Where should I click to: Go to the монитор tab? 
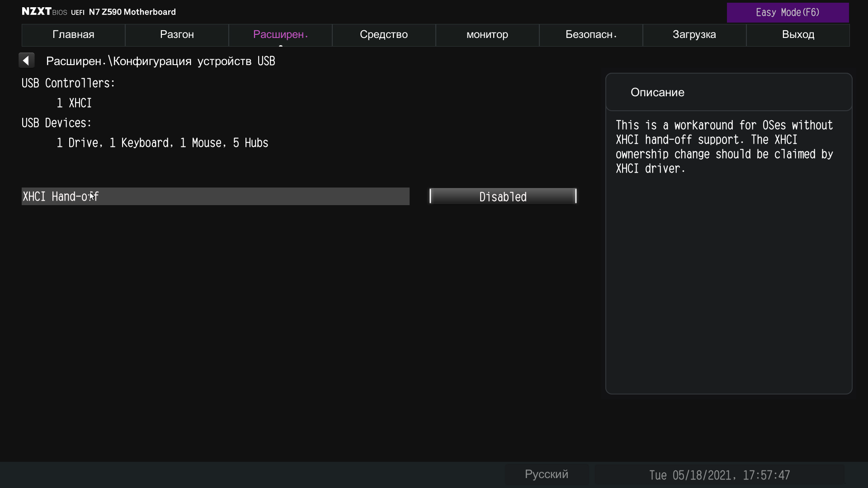tap(487, 35)
